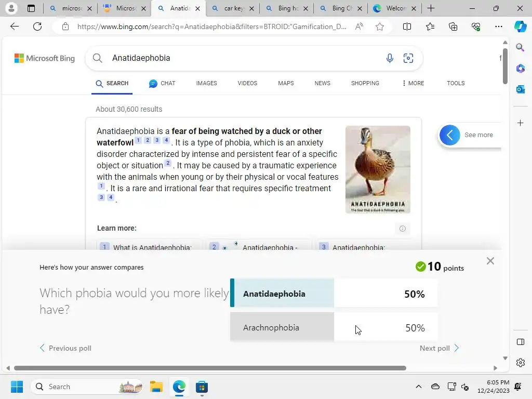Viewport: 532px width, 399px height.
Task: Click the horizontal page scrollbar
Action: click(x=210, y=368)
